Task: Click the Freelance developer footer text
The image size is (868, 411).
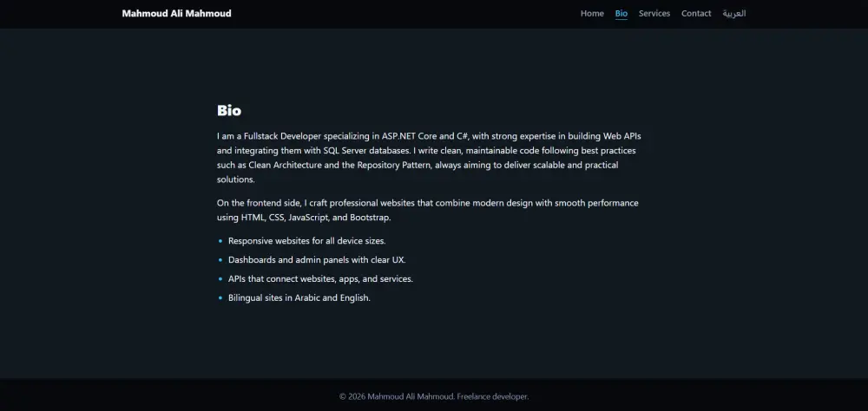Action: point(492,396)
